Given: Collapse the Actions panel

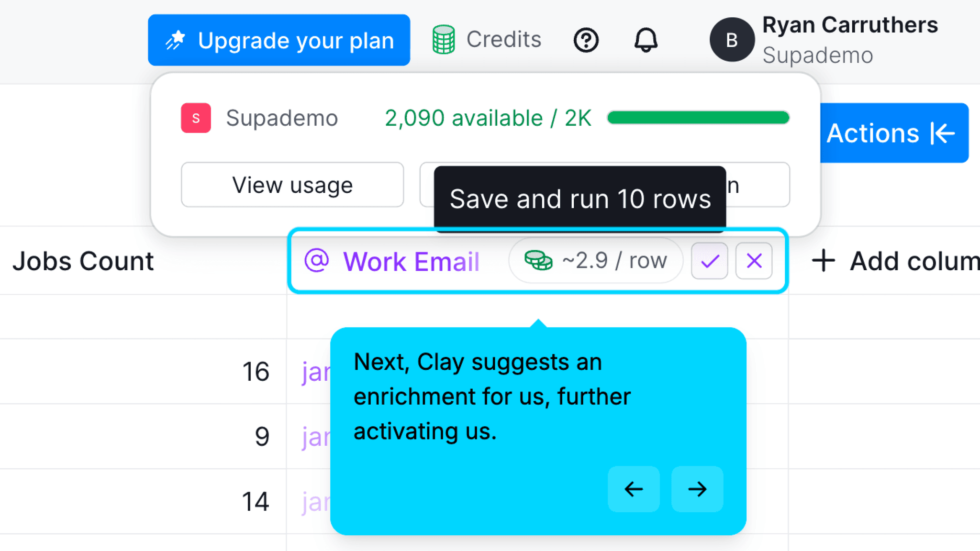Looking at the screenshot, I should [893, 133].
